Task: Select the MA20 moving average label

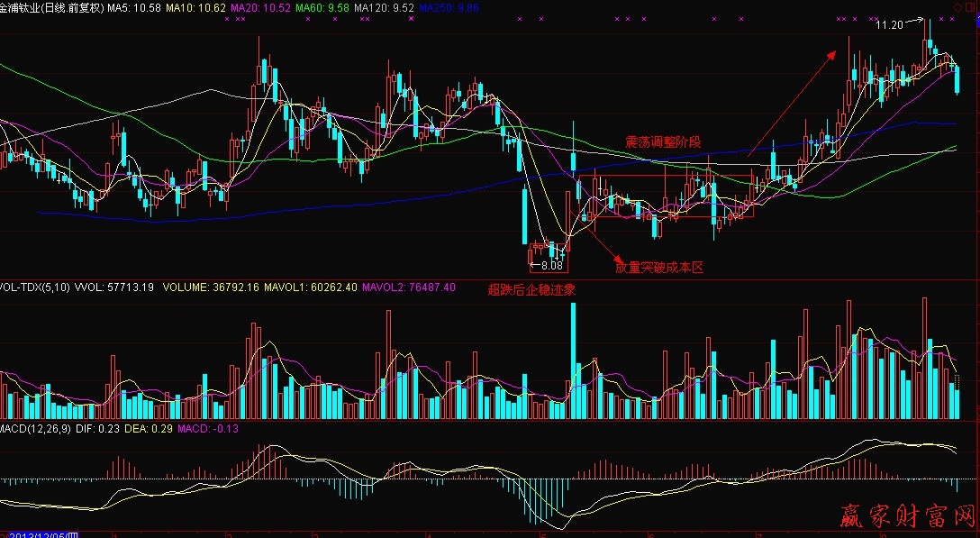Action: point(260,7)
